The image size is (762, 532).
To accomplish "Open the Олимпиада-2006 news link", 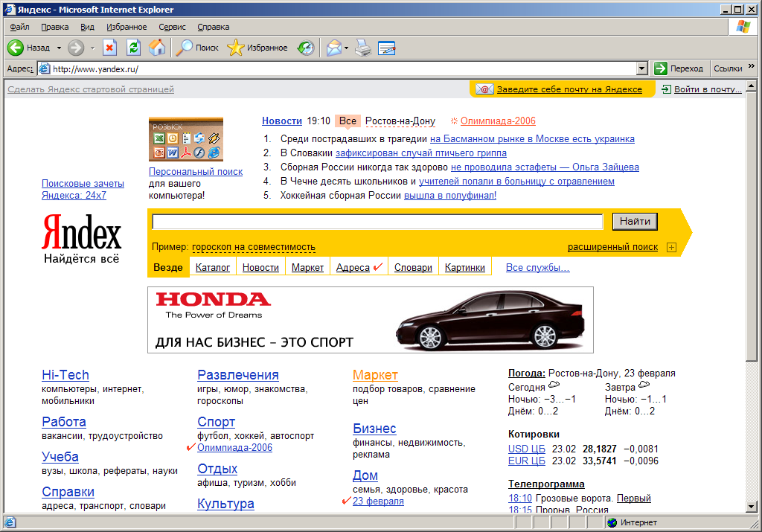I will (x=498, y=121).
